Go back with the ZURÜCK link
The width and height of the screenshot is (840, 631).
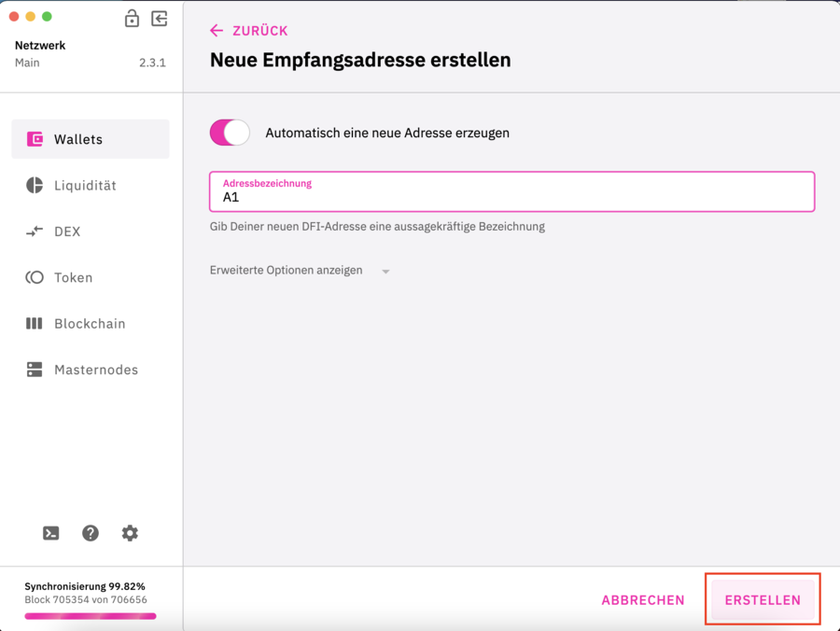[249, 31]
